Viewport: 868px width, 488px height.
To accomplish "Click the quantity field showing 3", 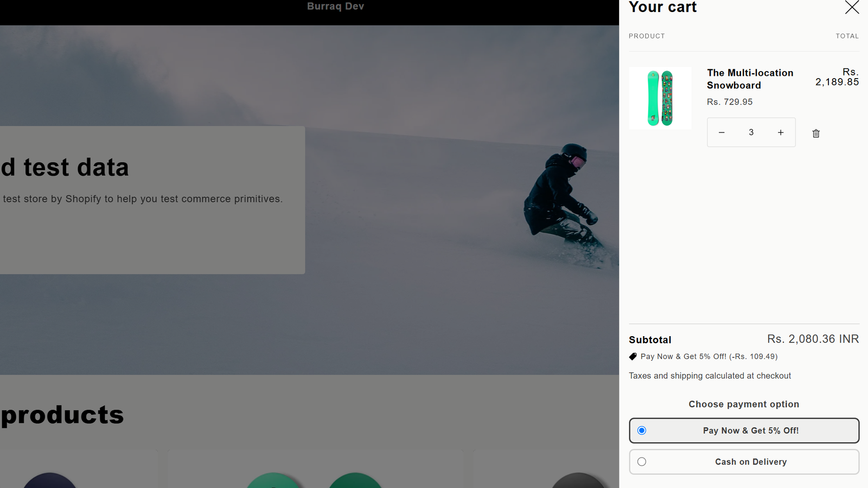I will 751,132.
